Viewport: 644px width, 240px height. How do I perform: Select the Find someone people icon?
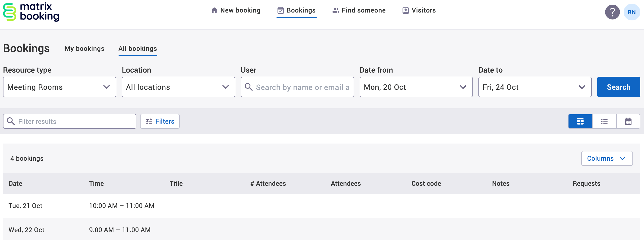335,10
